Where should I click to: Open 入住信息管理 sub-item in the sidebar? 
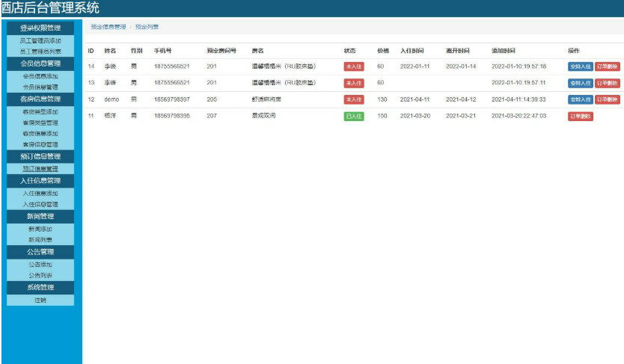40,204
